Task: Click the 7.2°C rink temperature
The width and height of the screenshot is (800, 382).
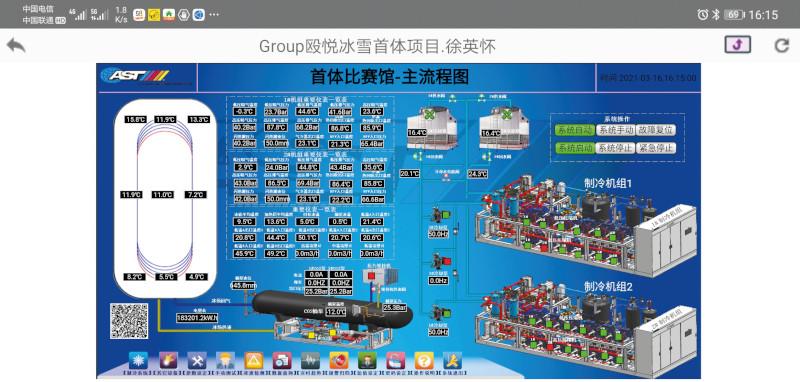Action: click(196, 194)
